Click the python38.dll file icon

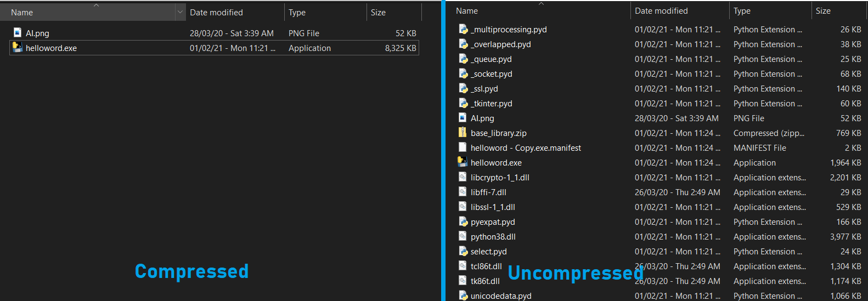pyautogui.click(x=463, y=236)
